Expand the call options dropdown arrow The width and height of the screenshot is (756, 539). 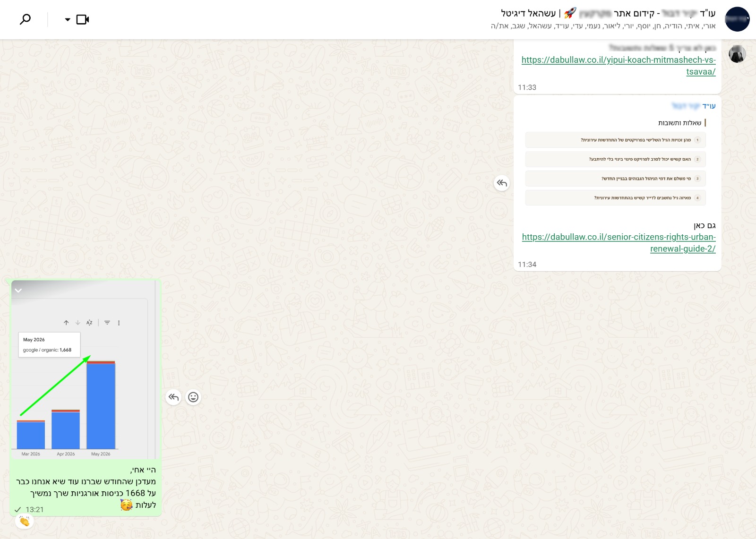click(x=68, y=20)
